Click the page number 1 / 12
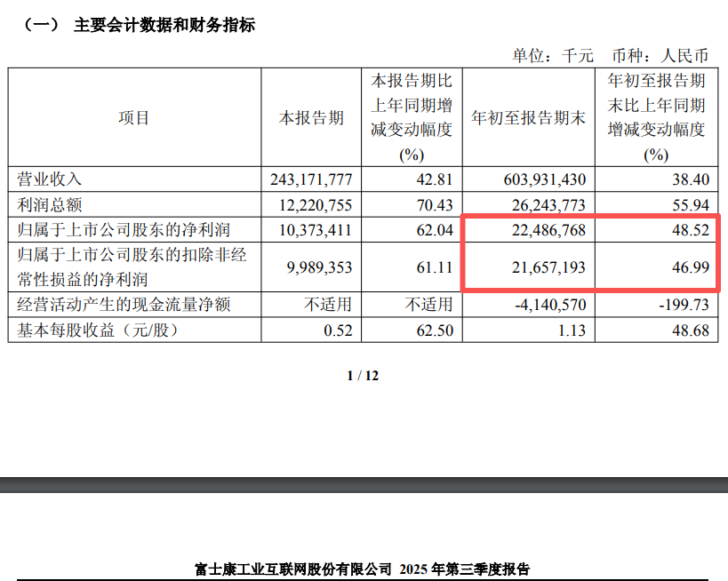This screenshot has height=581, width=728. 363,376
